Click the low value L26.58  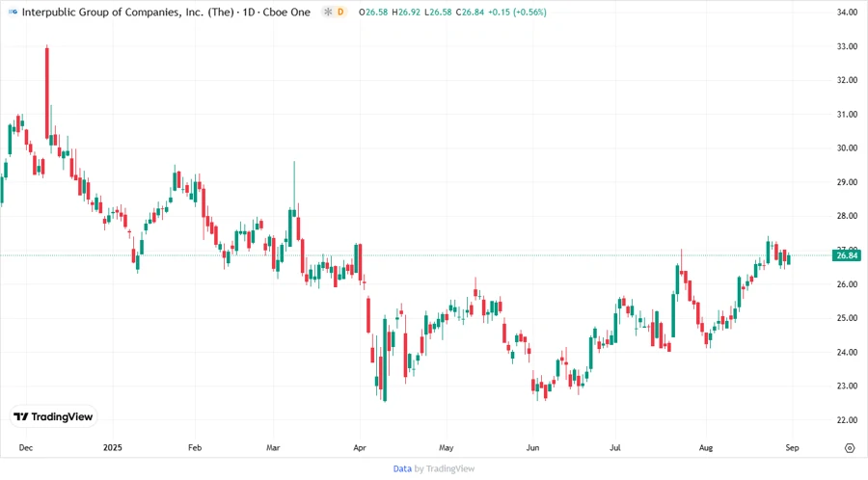438,12
